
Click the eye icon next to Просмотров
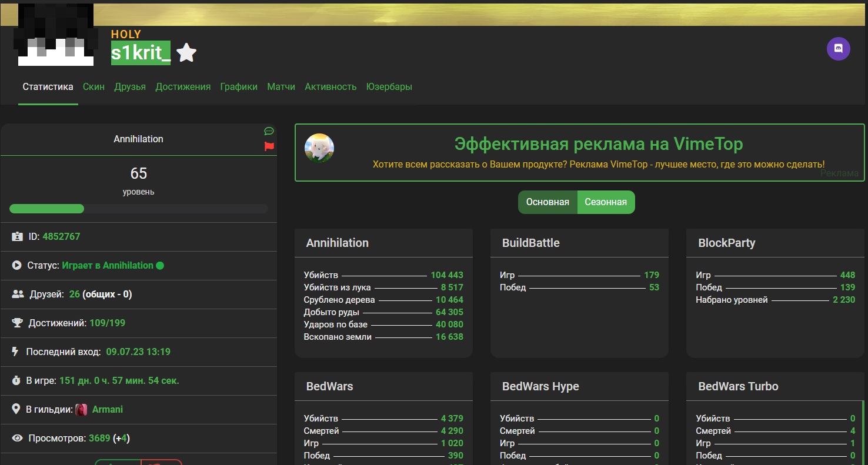coord(17,438)
